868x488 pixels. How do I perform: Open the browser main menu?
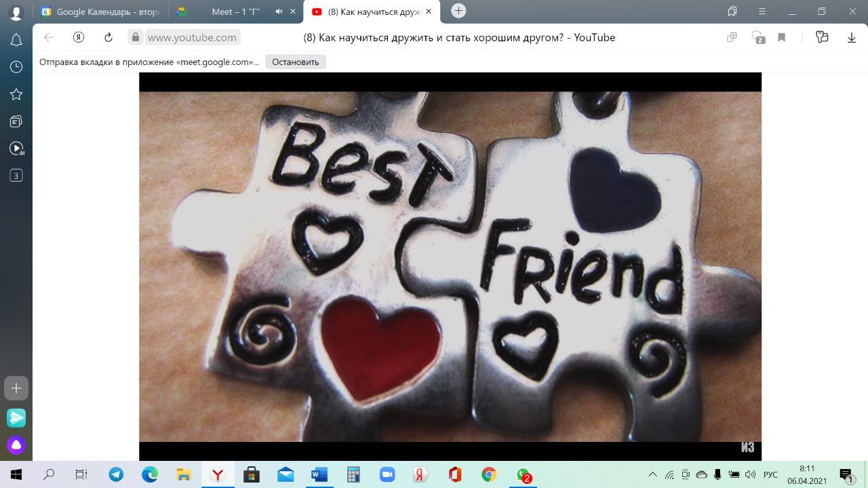tap(762, 12)
